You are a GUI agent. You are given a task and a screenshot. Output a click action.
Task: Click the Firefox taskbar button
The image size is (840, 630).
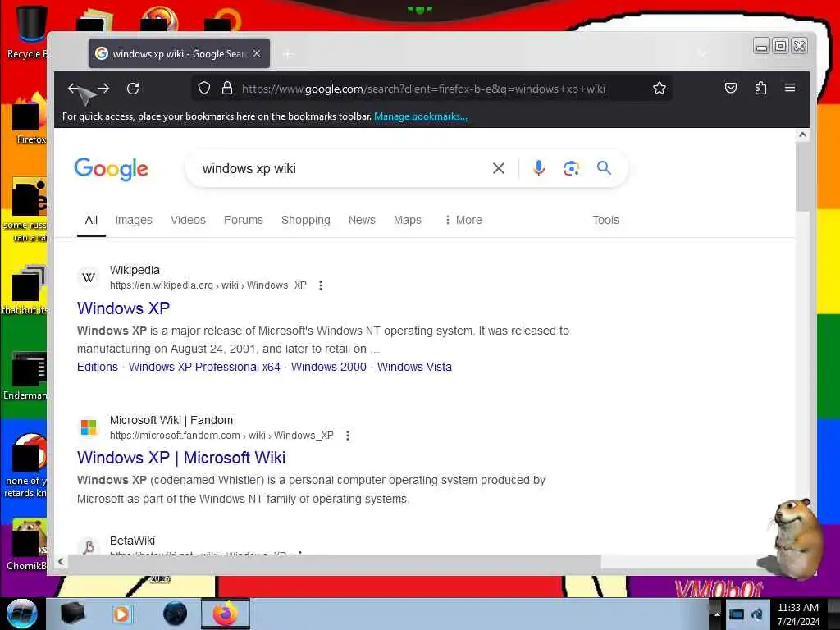point(225,614)
